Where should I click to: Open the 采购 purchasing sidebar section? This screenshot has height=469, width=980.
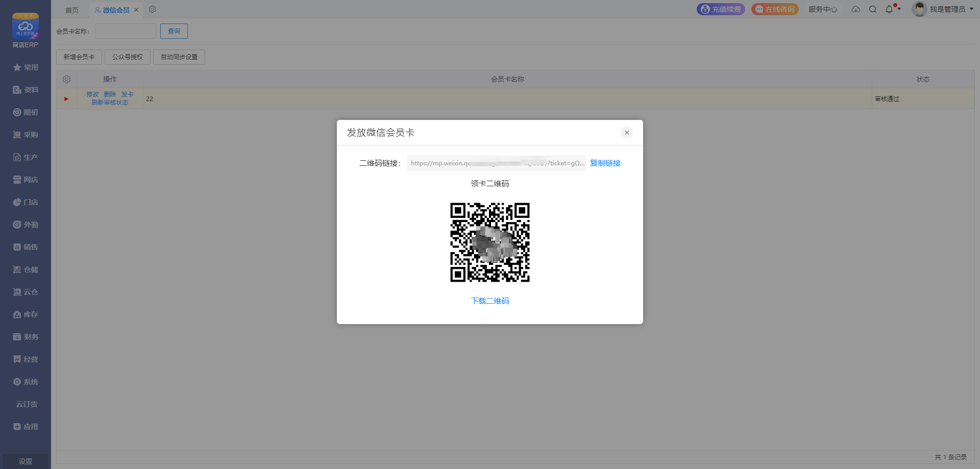tap(26, 135)
